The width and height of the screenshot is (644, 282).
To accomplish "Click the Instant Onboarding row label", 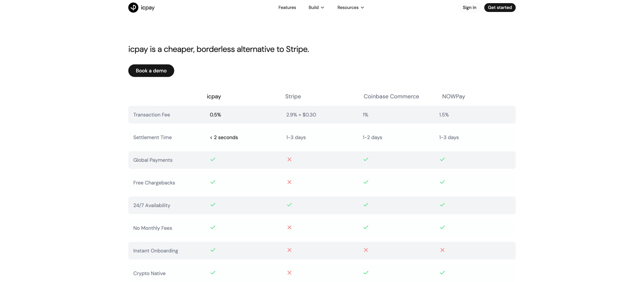I will click(156, 251).
